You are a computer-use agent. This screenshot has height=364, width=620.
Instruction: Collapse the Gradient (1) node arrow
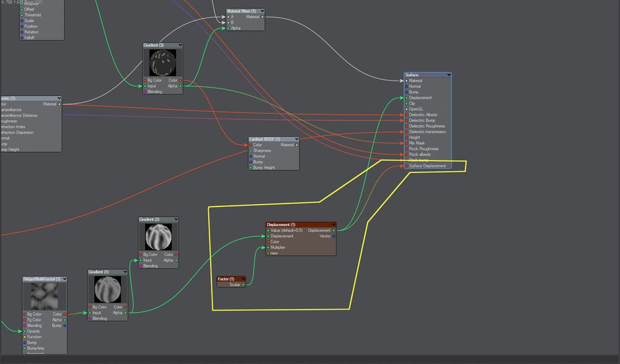click(x=125, y=272)
